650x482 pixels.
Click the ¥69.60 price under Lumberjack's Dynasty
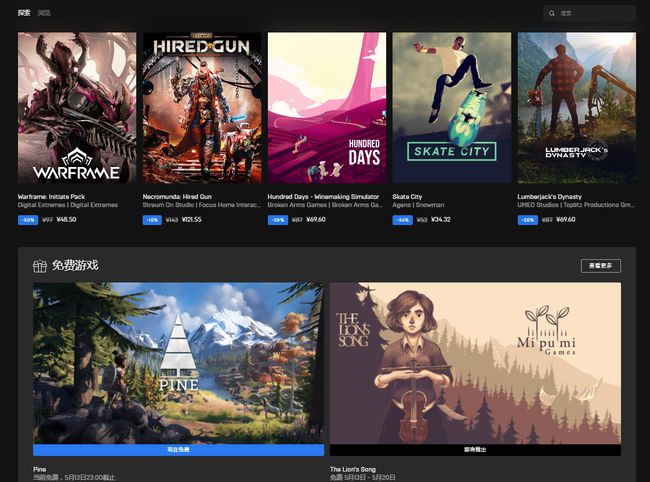[565, 219]
